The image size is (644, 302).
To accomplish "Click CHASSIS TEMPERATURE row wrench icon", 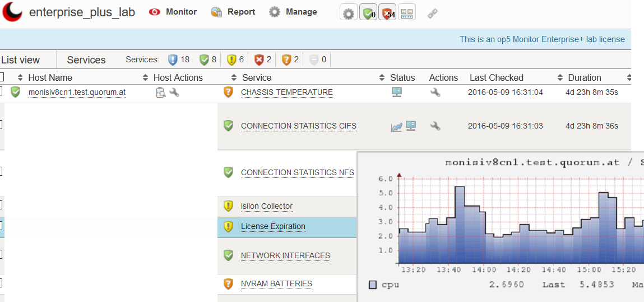I will [x=435, y=92].
